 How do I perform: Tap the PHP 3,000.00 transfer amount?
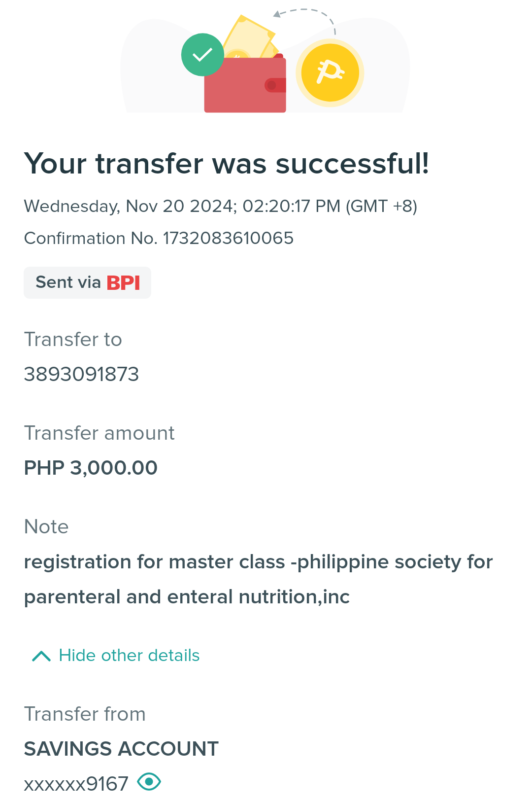91,468
